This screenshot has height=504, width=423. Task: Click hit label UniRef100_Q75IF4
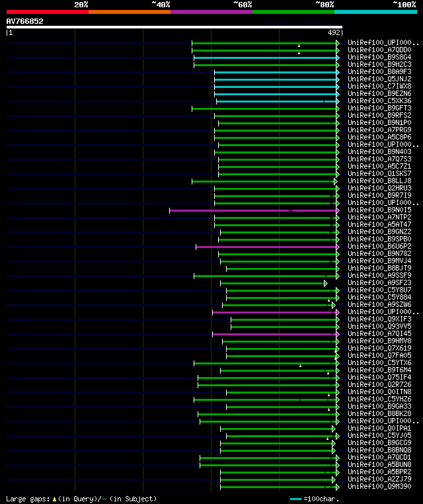[379, 378]
